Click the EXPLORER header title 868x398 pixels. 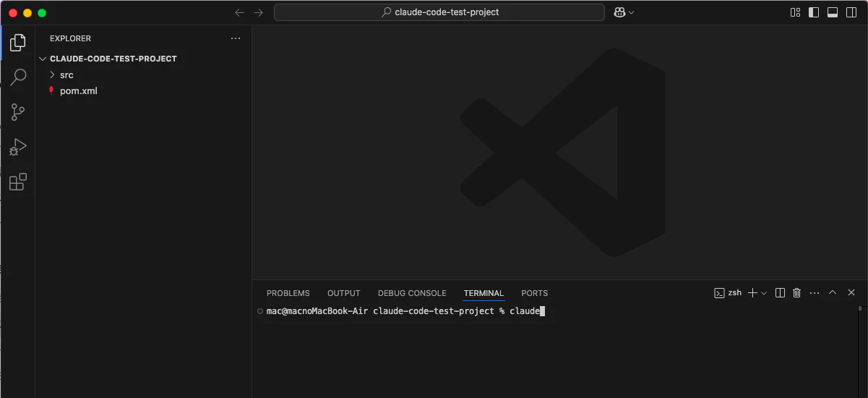pos(71,38)
